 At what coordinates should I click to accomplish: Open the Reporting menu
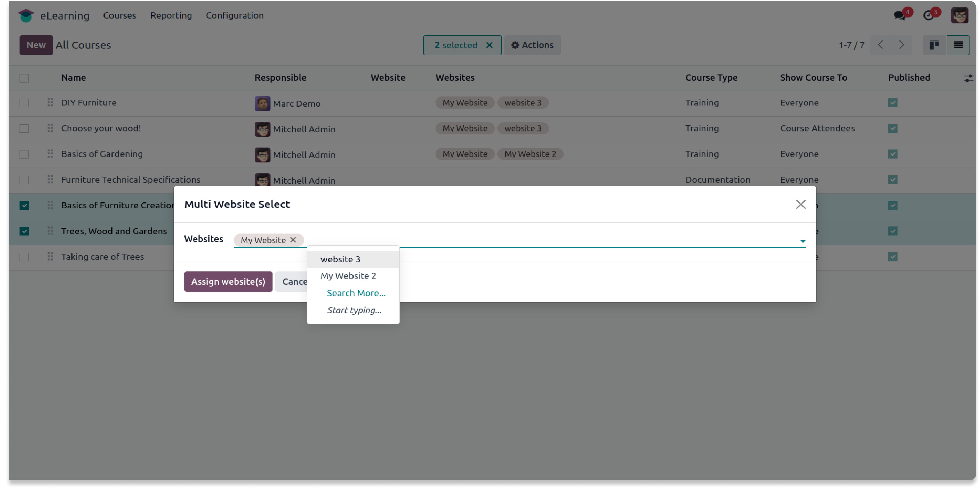pyautogui.click(x=171, y=15)
